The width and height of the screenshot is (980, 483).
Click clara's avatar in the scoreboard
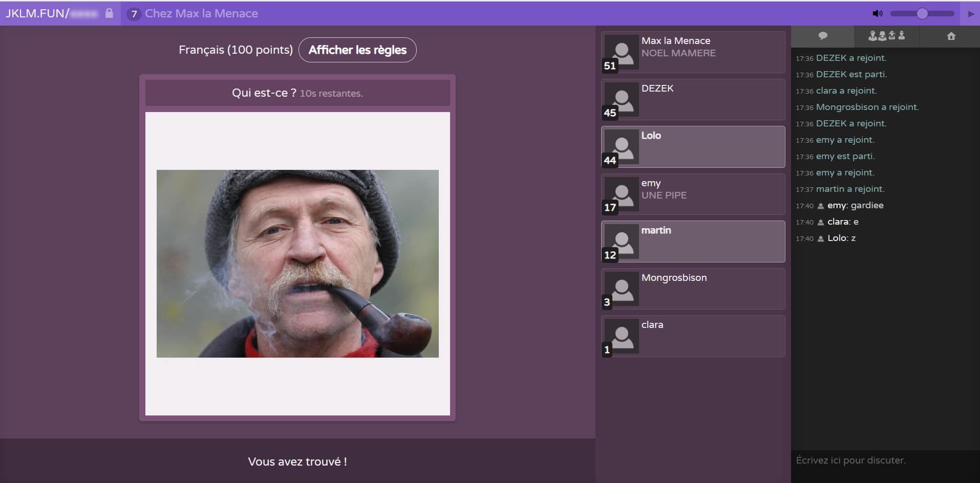622,336
